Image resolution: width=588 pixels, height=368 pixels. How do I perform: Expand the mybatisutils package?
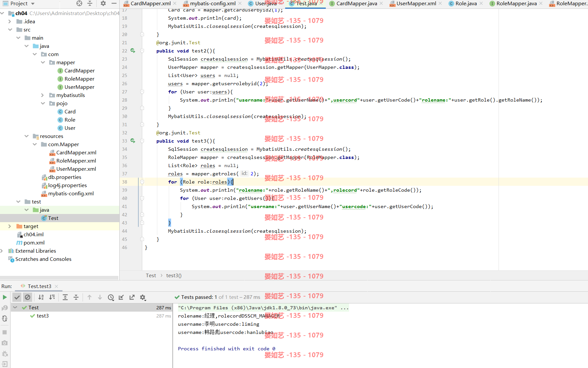tap(43, 95)
